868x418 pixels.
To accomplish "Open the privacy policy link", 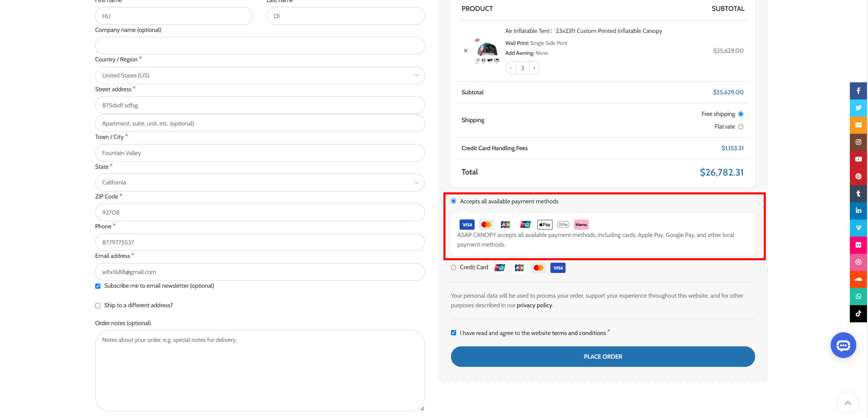I will click(534, 305).
